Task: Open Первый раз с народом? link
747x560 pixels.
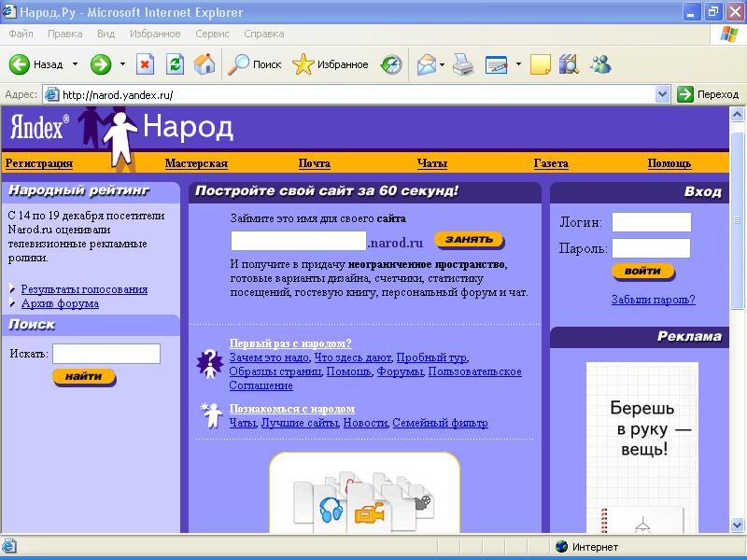Action: pos(290,343)
